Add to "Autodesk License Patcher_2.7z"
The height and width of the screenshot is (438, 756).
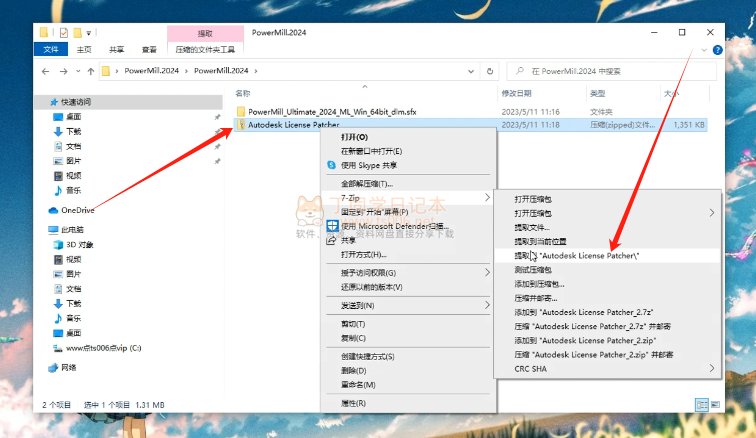click(583, 312)
